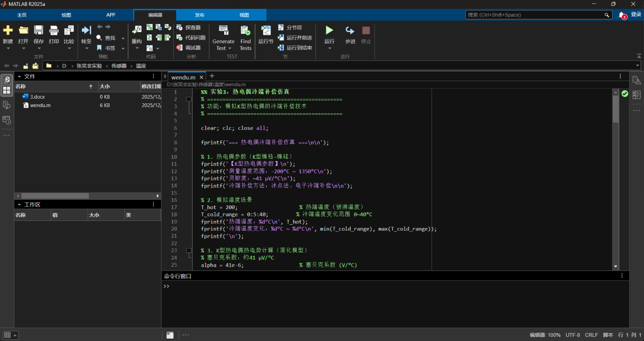Viewport: 644px width, 341px height.
Task: Switch to the 绘图 (Plots) tab
Action: point(66,15)
